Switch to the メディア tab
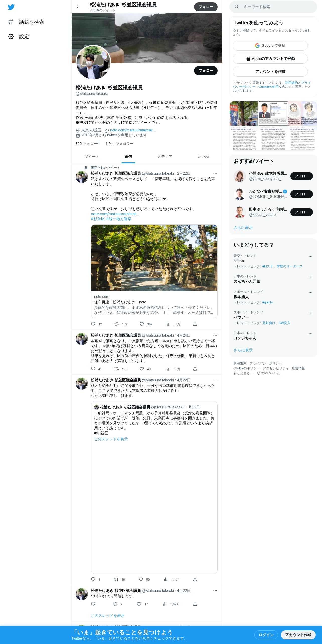The image size is (322, 644). click(x=165, y=157)
